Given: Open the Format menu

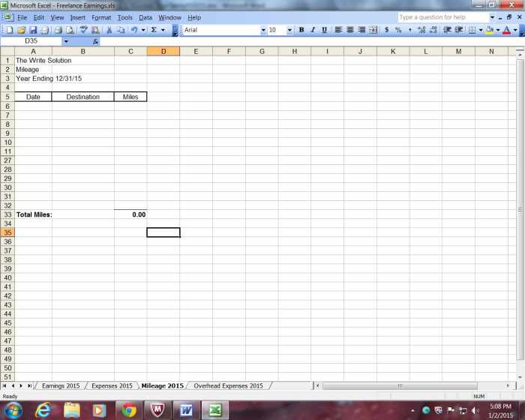Looking at the screenshot, I should coord(101,17).
